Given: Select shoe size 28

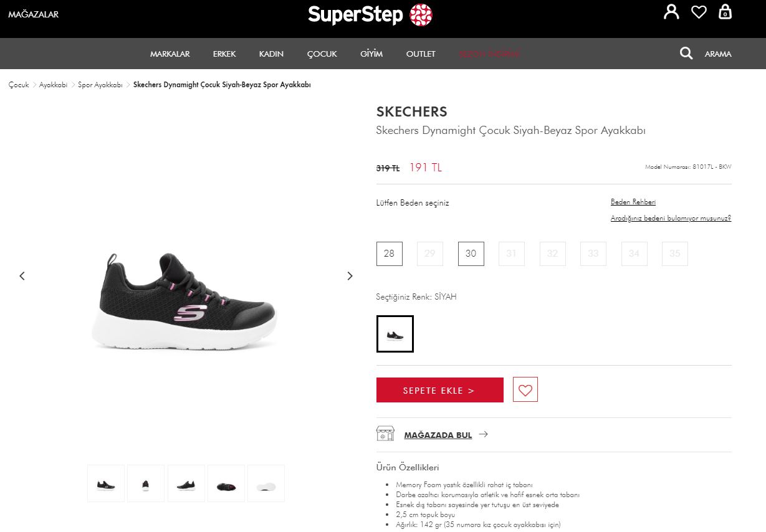Looking at the screenshot, I should tap(390, 254).
